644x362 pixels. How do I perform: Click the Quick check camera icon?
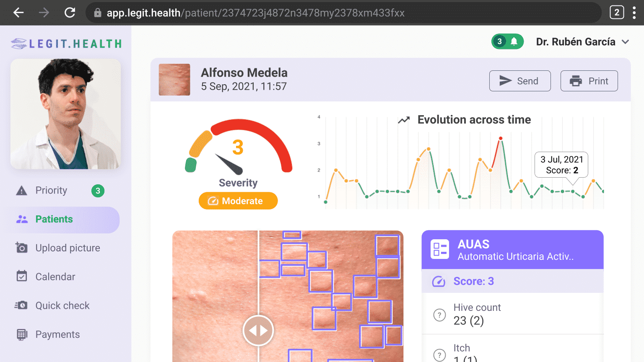pos(21,305)
